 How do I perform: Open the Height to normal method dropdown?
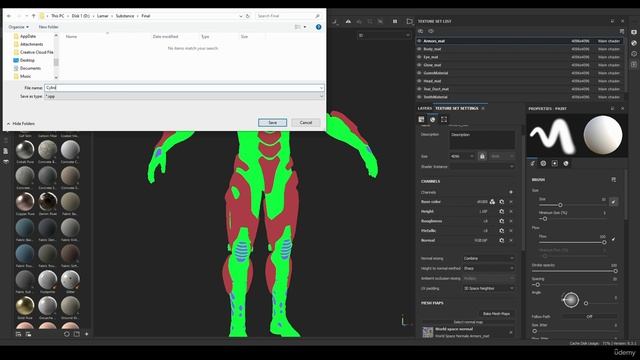tap(489, 268)
